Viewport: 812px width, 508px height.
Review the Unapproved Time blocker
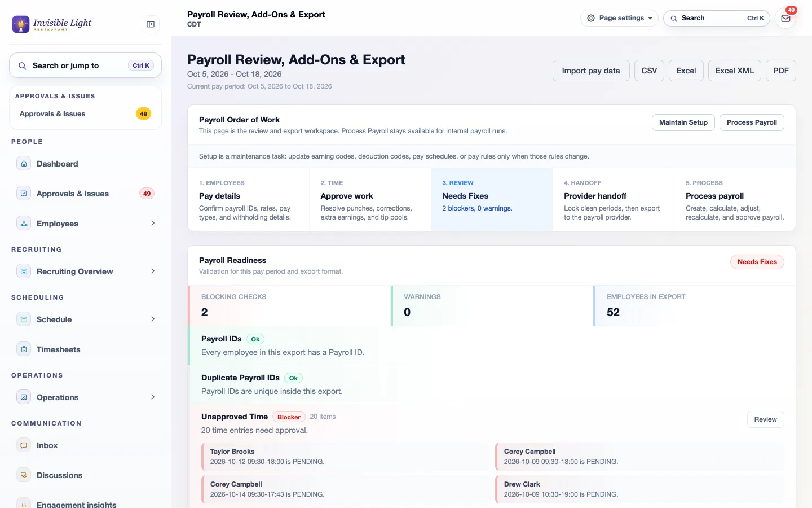coord(765,419)
